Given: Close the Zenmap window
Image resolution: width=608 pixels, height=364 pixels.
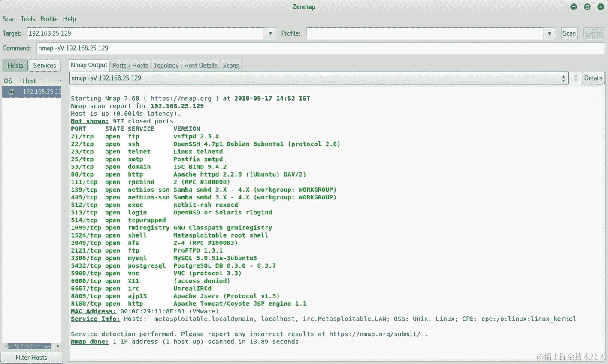Looking at the screenshot, I should 601,7.
